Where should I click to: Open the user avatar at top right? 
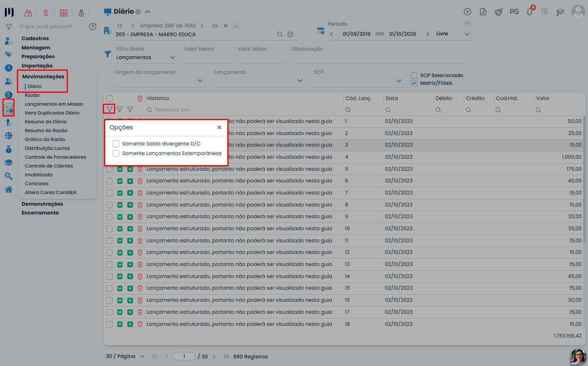click(x=578, y=12)
